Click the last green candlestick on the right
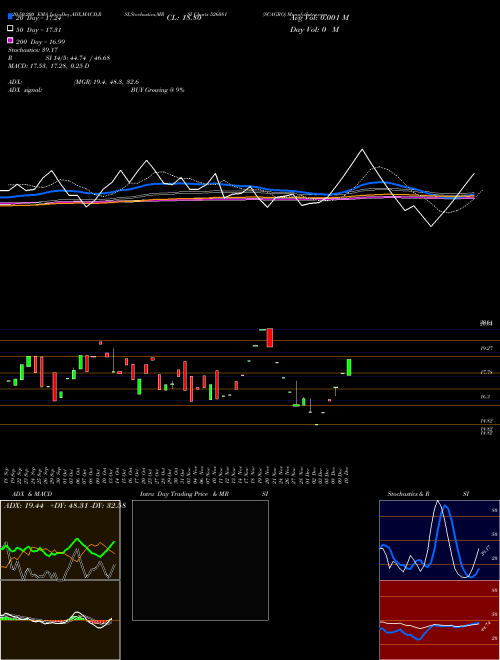Viewport: 500px width, 660px height. click(349, 367)
